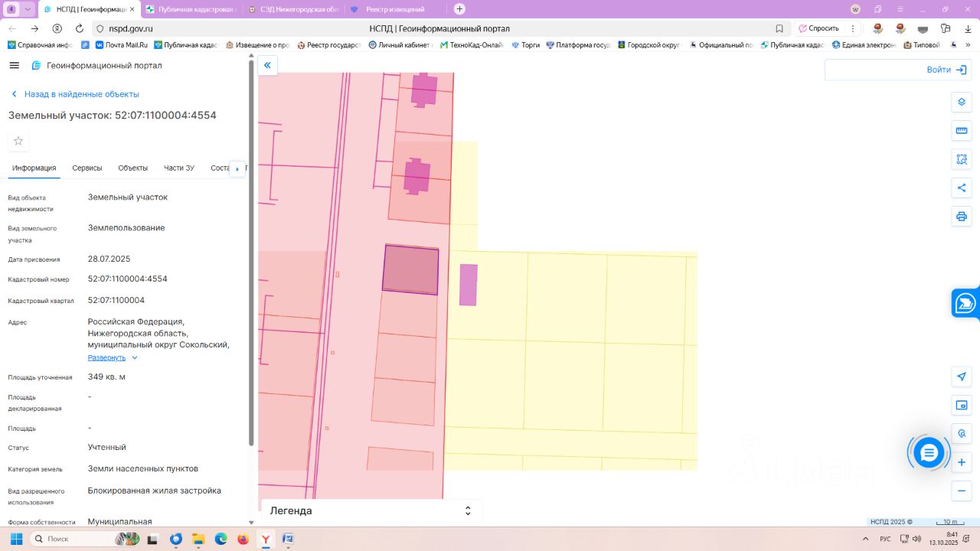The width and height of the screenshot is (980, 551).
Task: Open the blue chat assistant bubble
Action: [929, 453]
